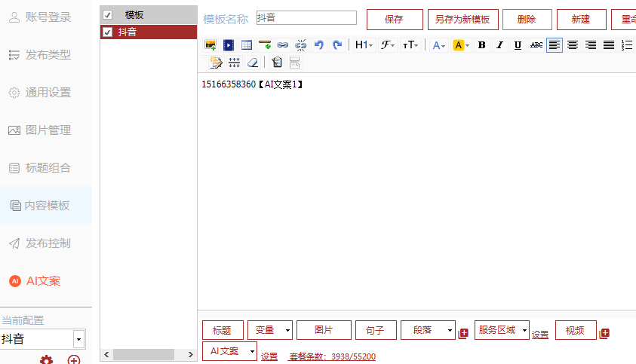The image size is (636, 364).
Task: Expand the 段落 dropdown arrow
Action: click(x=450, y=330)
